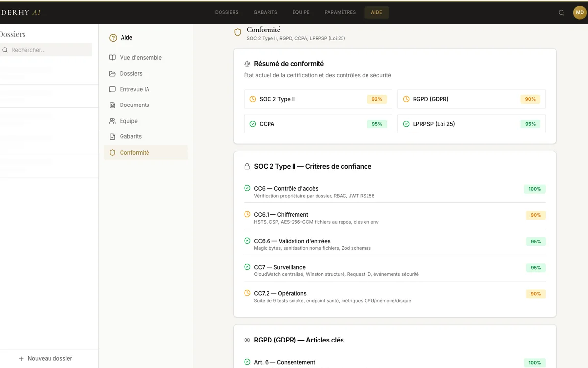Click the Conformité shield icon
Screen dimensions: 588x368
112,152
